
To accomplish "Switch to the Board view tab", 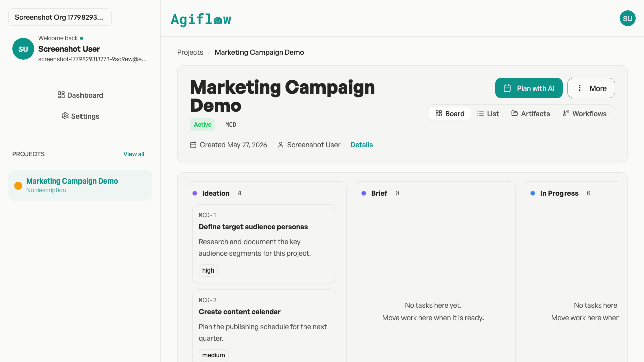I will [450, 113].
